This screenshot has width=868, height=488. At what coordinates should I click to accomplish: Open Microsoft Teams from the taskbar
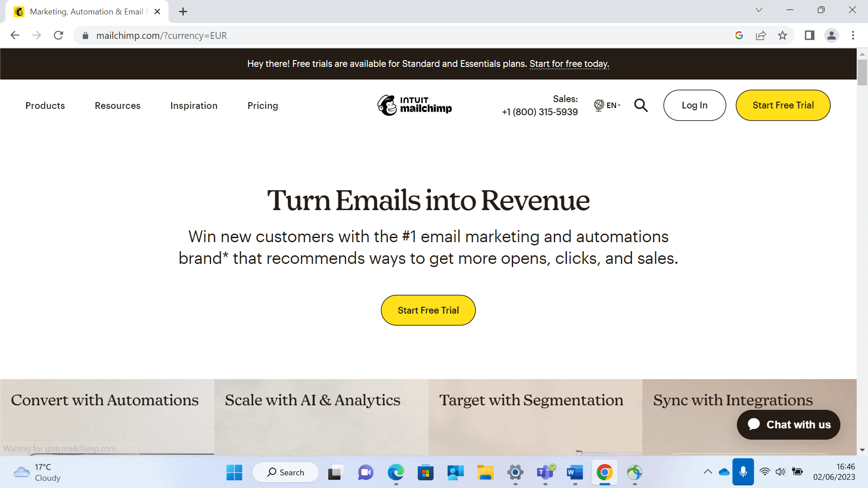[x=546, y=473]
